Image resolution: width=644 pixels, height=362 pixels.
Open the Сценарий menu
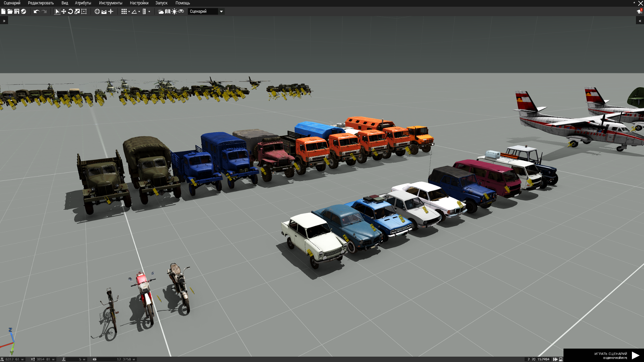tap(12, 3)
